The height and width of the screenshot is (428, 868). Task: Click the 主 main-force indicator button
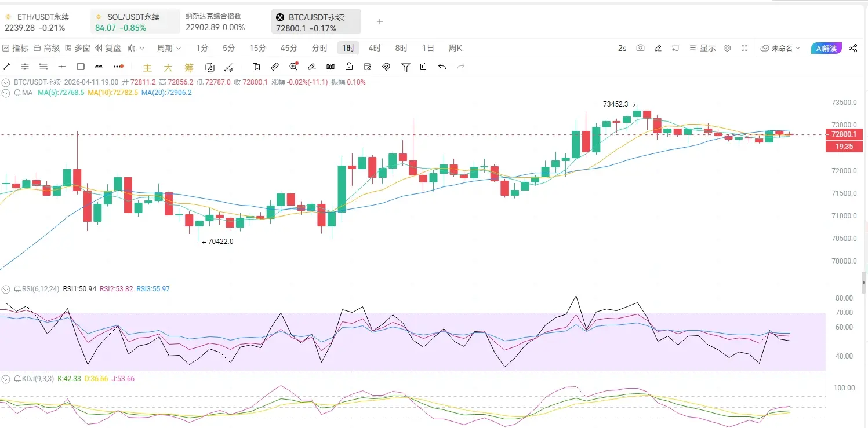point(147,67)
